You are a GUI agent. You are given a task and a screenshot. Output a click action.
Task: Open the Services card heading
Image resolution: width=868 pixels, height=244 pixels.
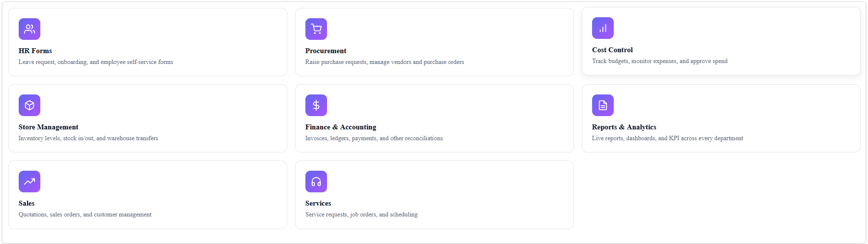[x=318, y=203]
